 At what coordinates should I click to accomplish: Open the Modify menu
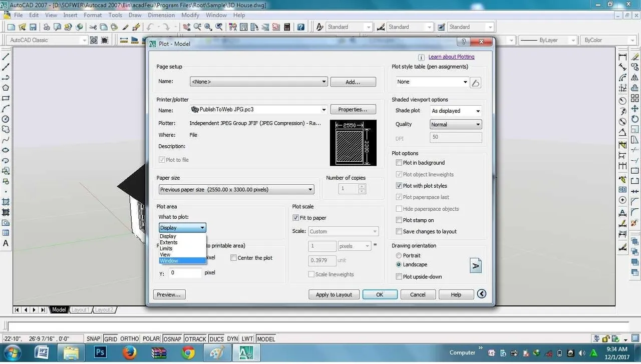point(190,15)
